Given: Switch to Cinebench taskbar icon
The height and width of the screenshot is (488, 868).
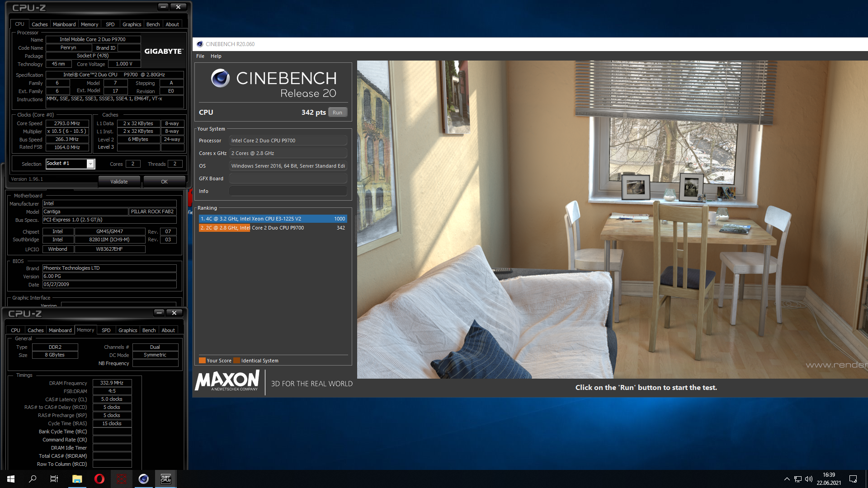Looking at the screenshot, I should pos(143,479).
